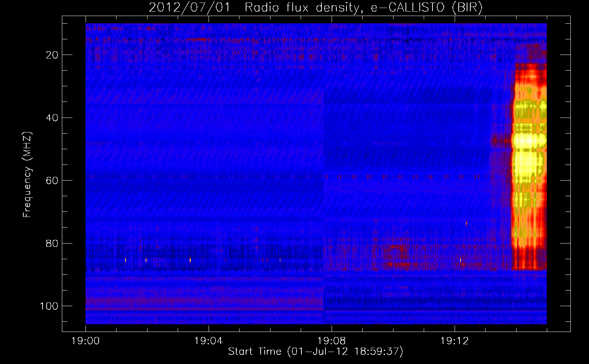
Task: Click the 19:04 time axis tick label
Action: (208, 341)
